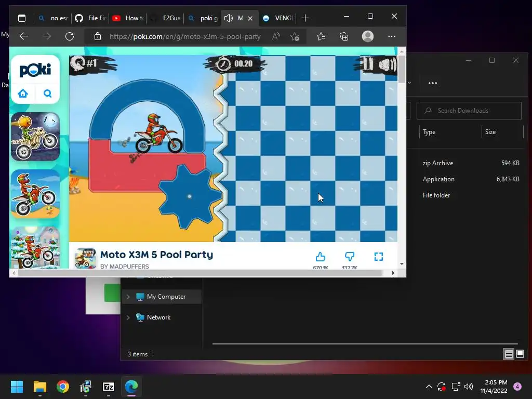View site information lock icon
The height and width of the screenshot is (399, 532).
coord(98,36)
